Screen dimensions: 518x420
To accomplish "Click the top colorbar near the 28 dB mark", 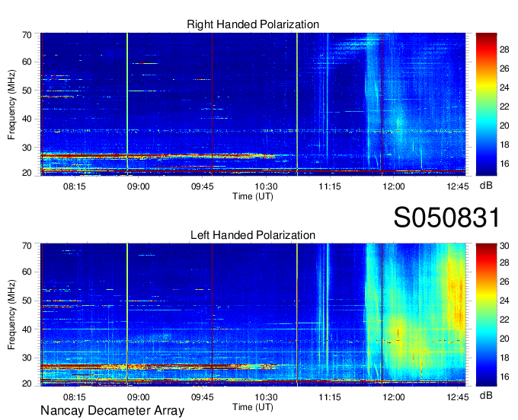I will click(x=486, y=49).
